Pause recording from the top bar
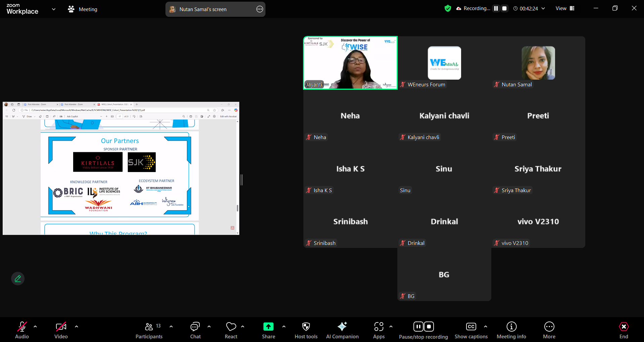Viewport: 644px width, 342px height. [496, 8]
